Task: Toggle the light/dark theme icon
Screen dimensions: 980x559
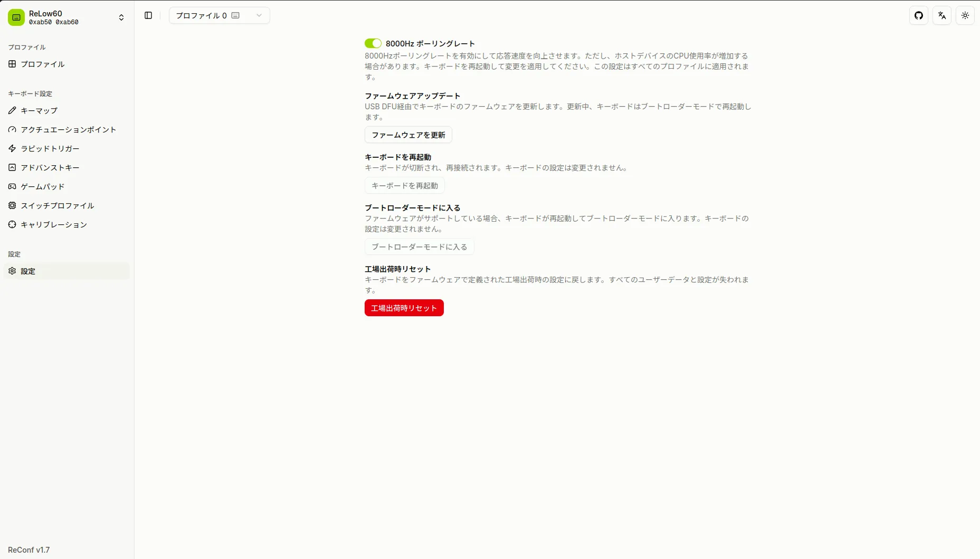Action: tap(965, 15)
